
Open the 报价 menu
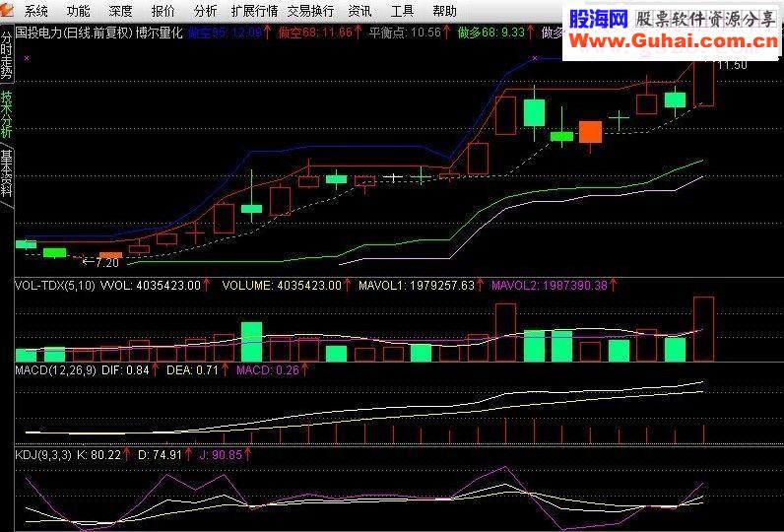(x=163, y=11)
